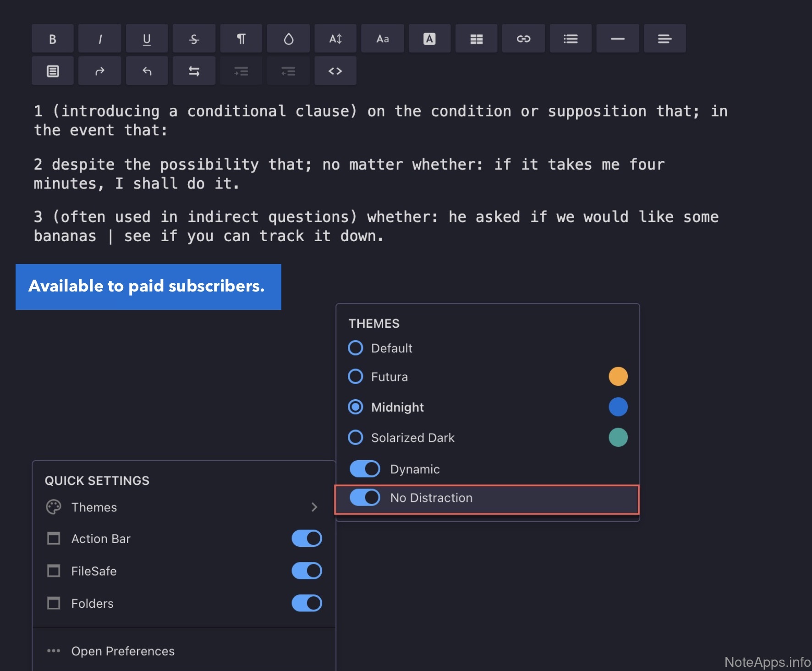This screenshot has height=671, width=812.
Task: Turn off the Dynamic toggle
Action: [365, 469]
